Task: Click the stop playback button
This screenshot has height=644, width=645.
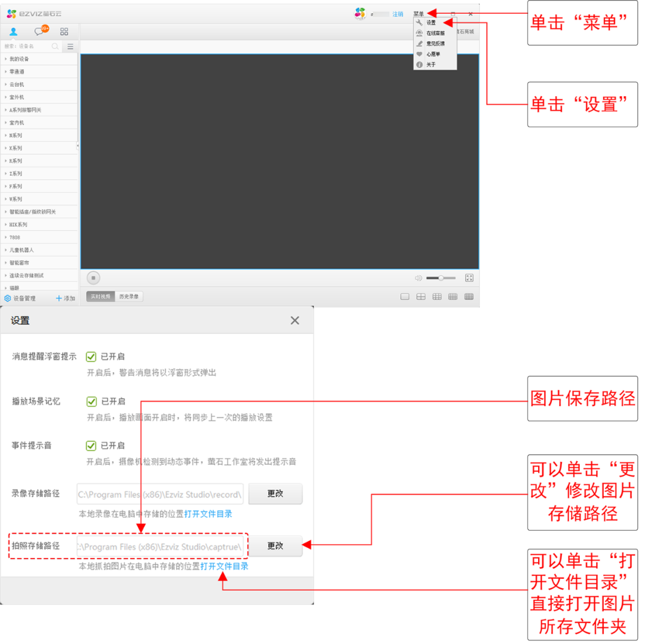Action: click(x=93, y=278)
